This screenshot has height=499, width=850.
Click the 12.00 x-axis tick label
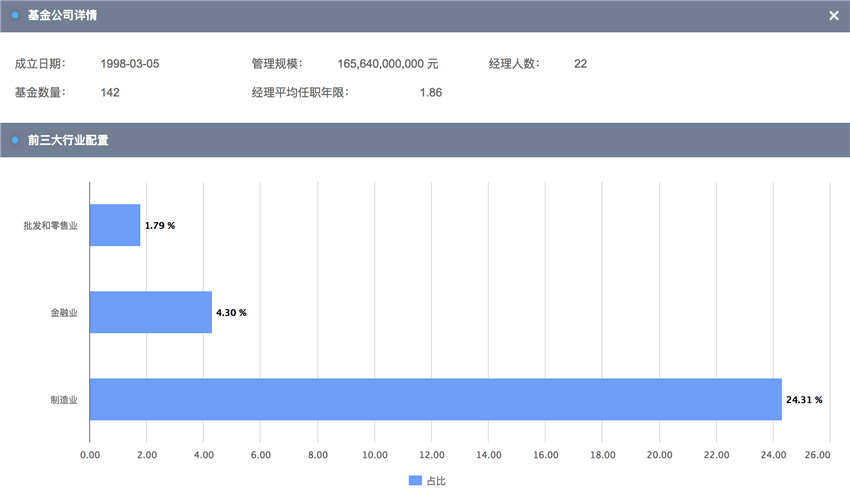click(x=432, y=455)
